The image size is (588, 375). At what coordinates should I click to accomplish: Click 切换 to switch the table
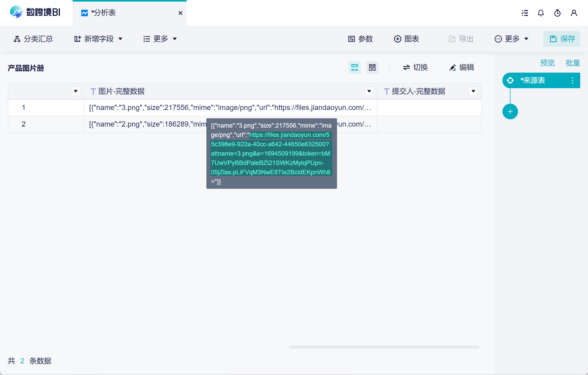pyautogui.click(x=415, y=67)
